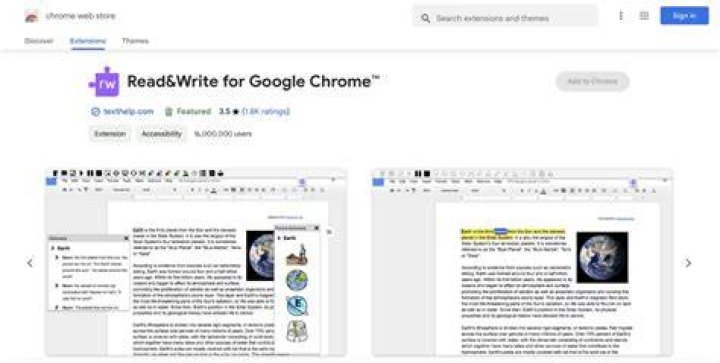Open the second screenshot with highlighted text

coord(523,262)
